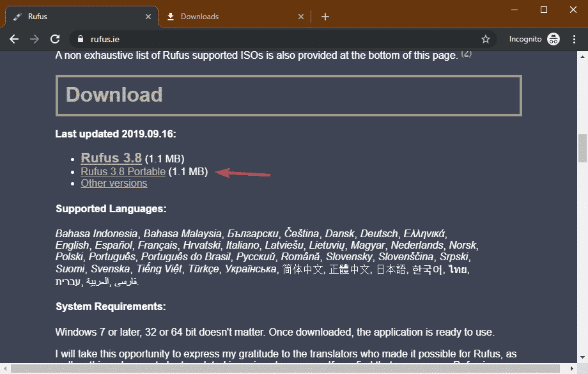The image size is (588, 374).
Task: Click horizontal scrollbar left arrow
Action: 4,369
